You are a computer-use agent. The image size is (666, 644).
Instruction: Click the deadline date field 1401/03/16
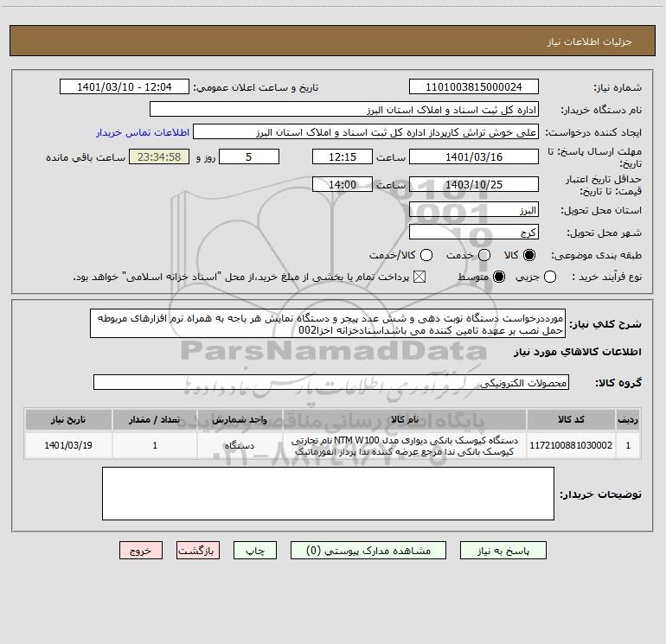[474, 156]
